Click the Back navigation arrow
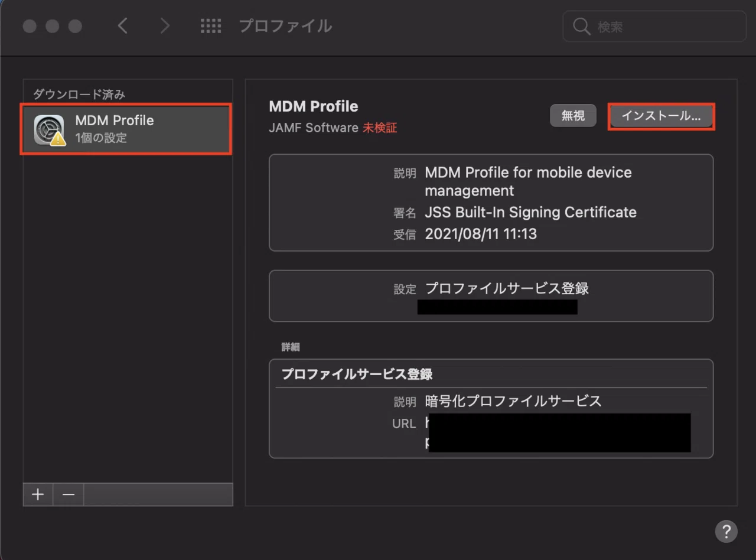The image size is (756, 560). (122, 26)
